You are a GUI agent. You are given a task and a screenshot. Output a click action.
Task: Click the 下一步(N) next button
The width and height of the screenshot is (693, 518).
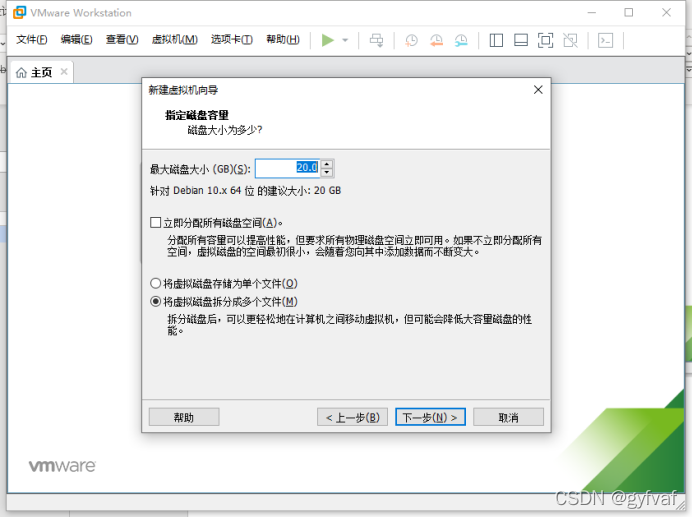[430, 417]
